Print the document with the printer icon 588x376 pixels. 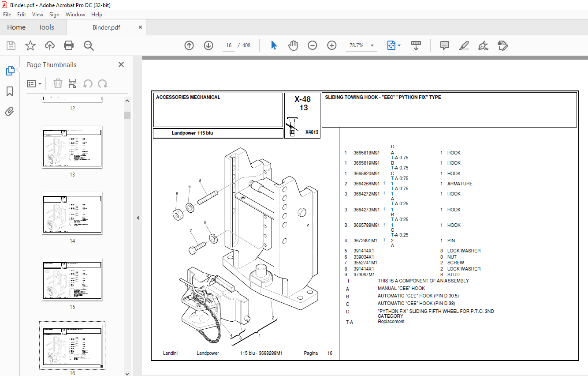[69, 45]
